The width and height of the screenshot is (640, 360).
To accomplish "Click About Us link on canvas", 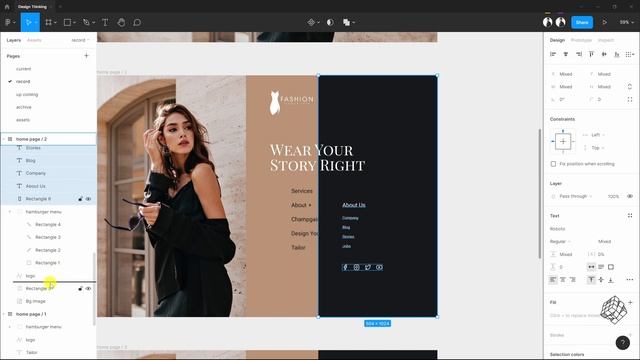I will (x=354, y=205).
